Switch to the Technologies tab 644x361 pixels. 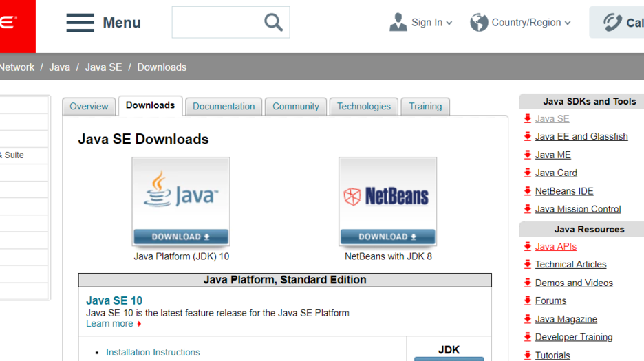[x=364, y=107]
